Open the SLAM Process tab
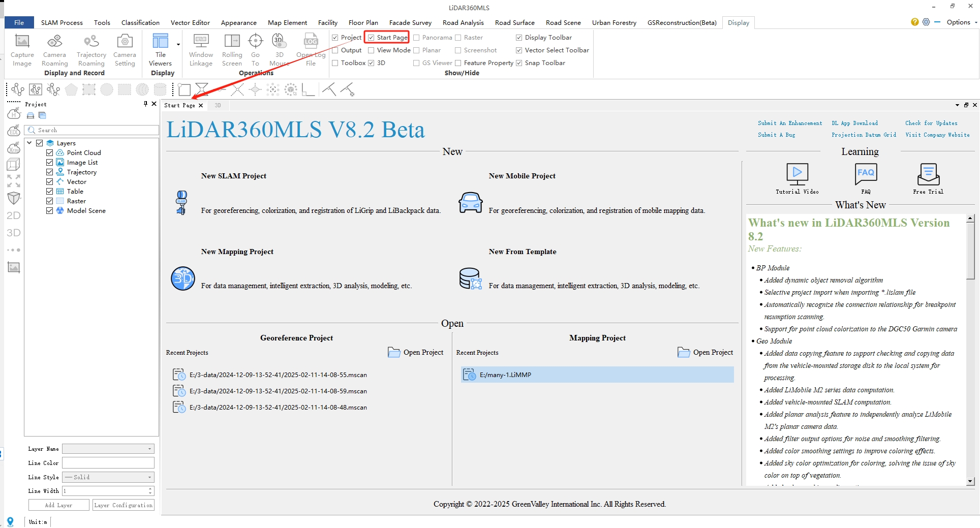The width and height of the screenshot is (980, 528). (62, 22)
